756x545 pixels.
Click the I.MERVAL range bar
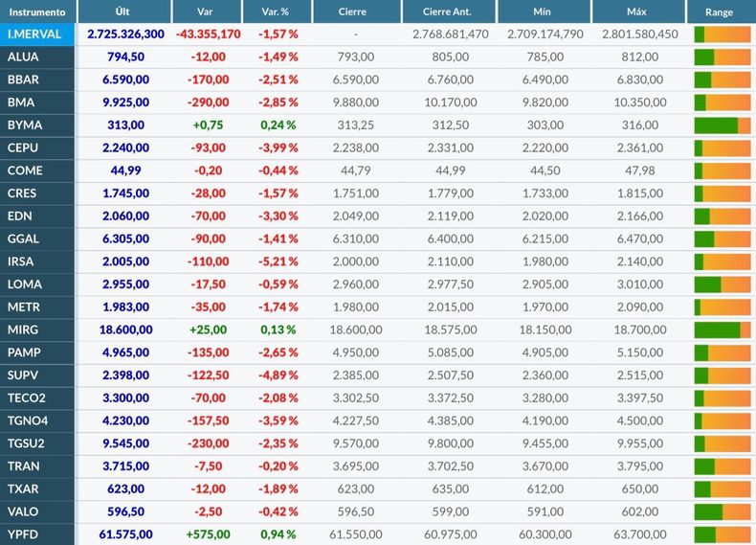click(x=723, y=34)
